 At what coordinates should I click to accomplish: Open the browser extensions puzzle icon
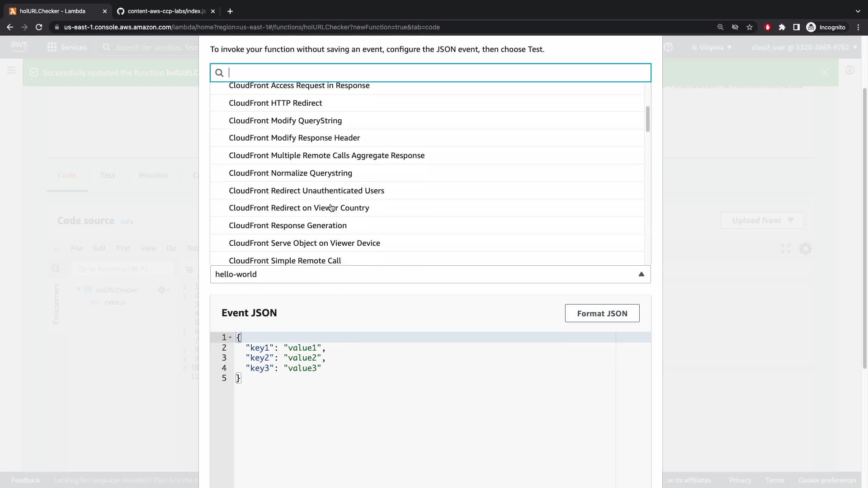pyautogui.click(x=782, y=27)
